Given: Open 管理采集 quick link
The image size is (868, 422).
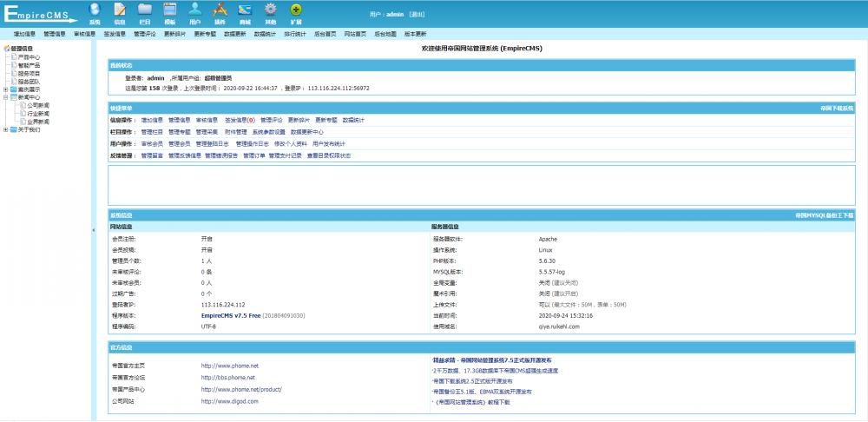Looking at the screenshot, I should point(207,132).
